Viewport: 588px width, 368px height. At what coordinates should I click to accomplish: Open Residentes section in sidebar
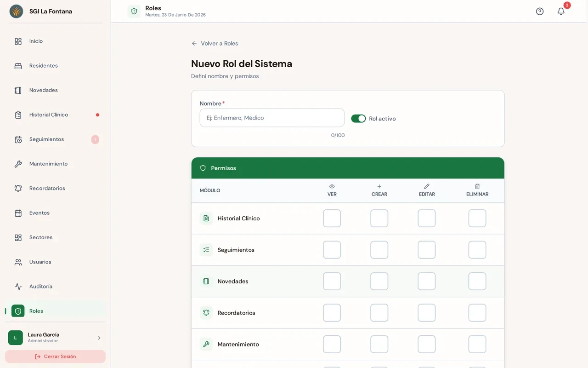pos(55,66)
